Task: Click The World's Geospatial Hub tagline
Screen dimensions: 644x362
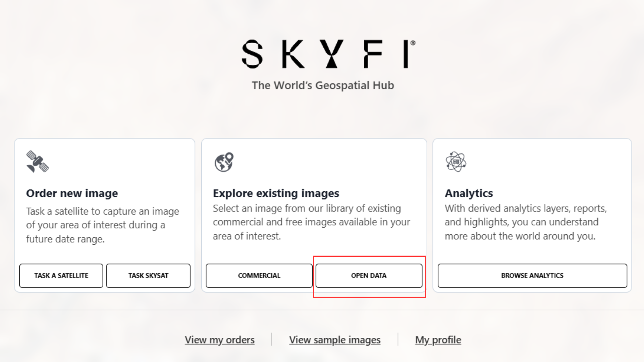Action: 323,85
